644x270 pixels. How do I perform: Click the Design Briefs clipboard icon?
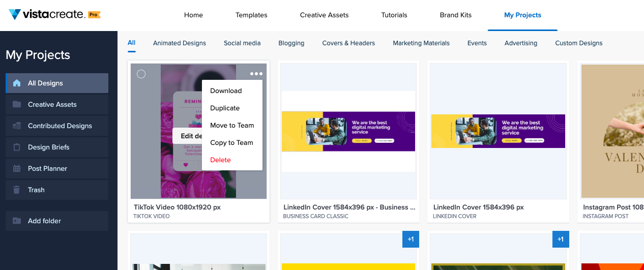pos(17,147)
